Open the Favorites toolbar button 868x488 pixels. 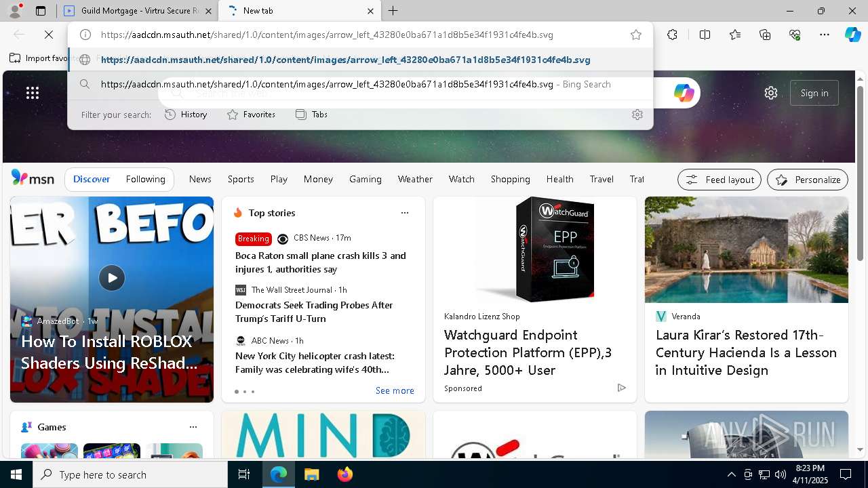(x=735, y=35)
